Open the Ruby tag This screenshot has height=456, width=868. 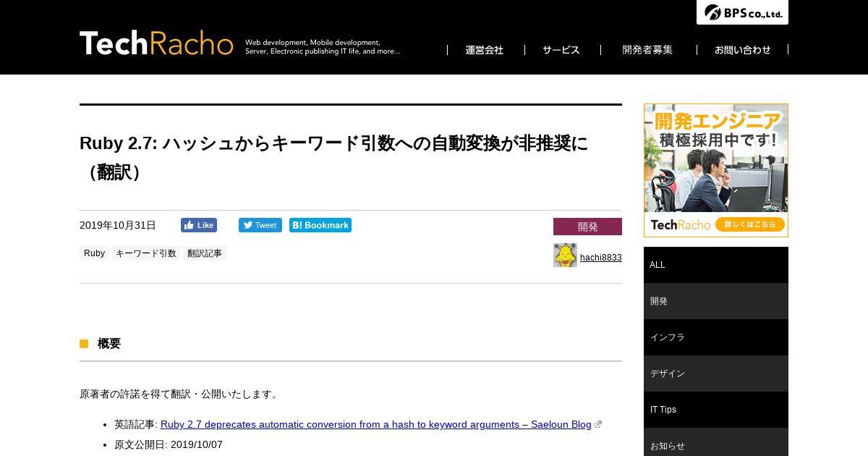click(94, 253)
